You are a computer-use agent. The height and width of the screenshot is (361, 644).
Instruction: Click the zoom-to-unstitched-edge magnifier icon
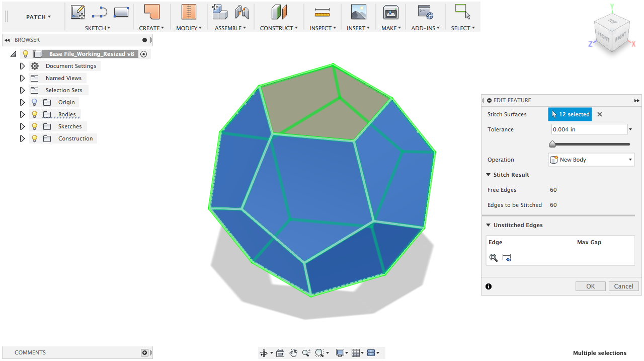point(494,258)
